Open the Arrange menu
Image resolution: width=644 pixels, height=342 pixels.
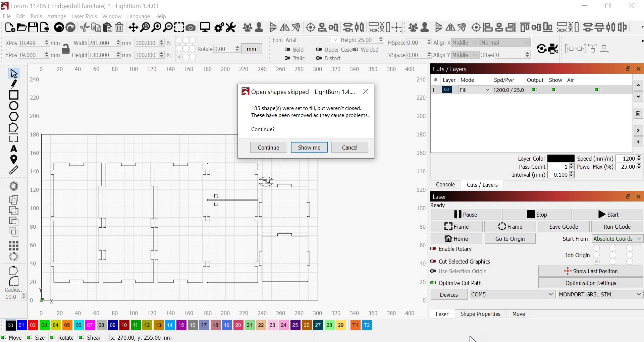coord(57,16)
